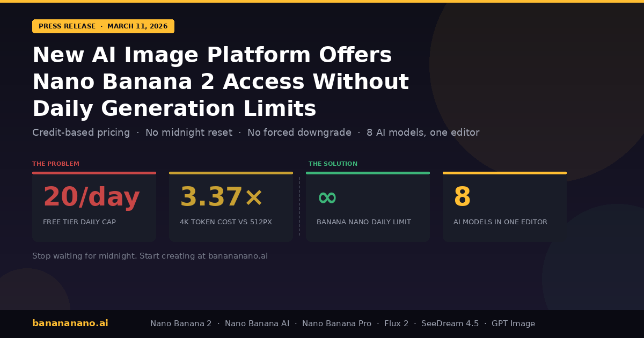
Task: Select the '8 AI models, one editor' text
Action: (423, 133)
